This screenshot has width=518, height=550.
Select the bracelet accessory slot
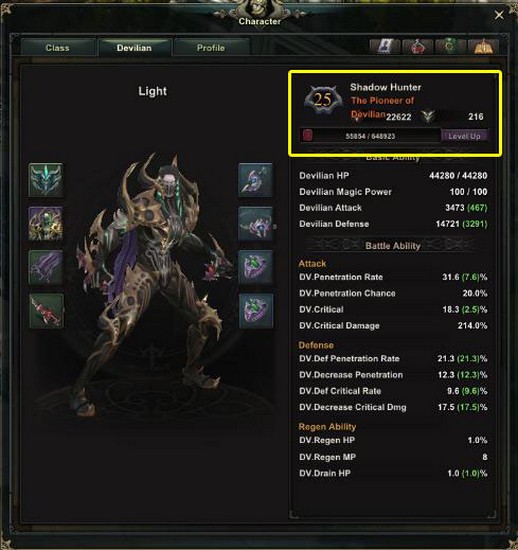pyautogui.click(x=256, y=223)
